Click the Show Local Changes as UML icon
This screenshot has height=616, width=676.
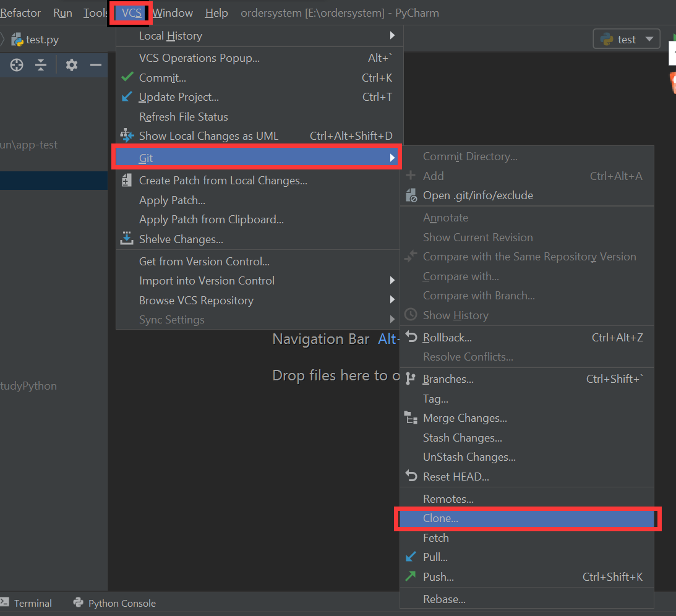pyautogui.click(x=127, y=135)
